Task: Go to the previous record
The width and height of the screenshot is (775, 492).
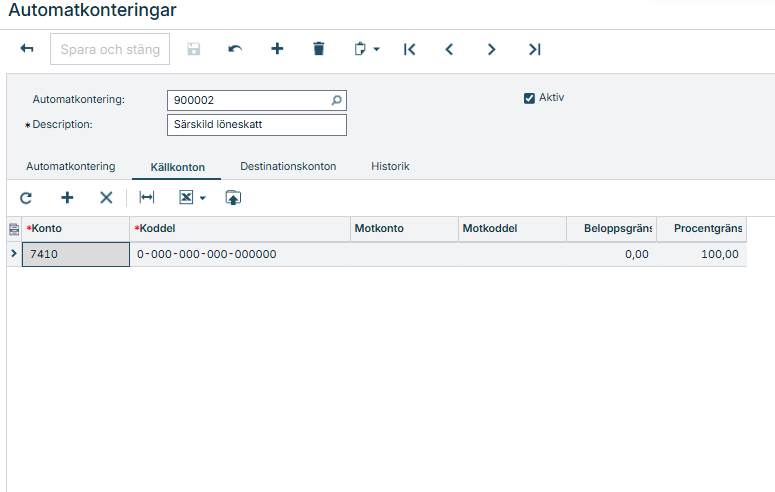Action: tap(450, 49)
